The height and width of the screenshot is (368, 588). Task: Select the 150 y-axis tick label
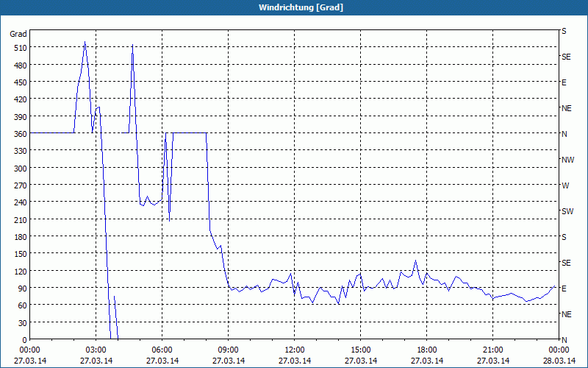pos(20,254)
